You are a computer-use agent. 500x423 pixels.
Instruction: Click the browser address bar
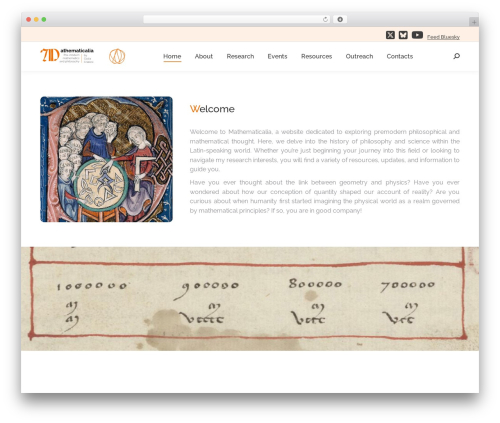236,19
